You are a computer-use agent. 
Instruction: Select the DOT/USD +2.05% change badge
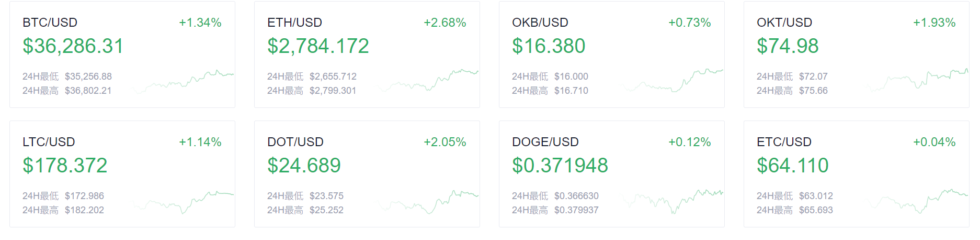pyautogui.click(x=445, y=142)
